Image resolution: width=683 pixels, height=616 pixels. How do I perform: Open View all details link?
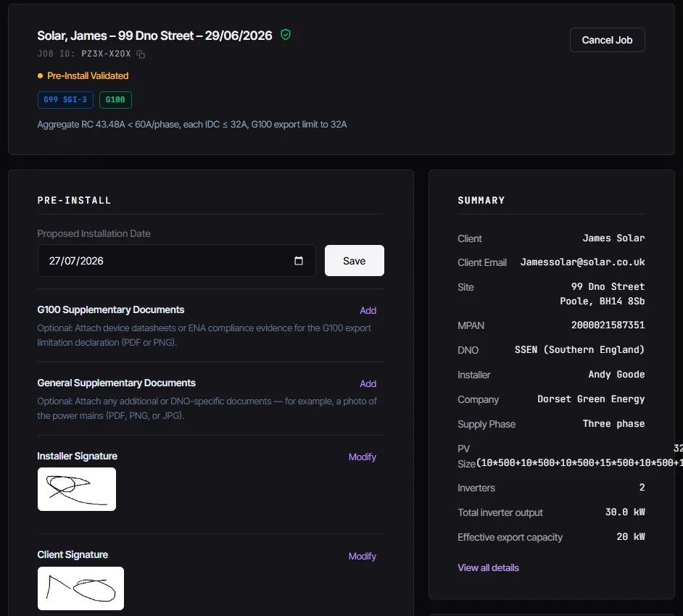tap(488, 567)
